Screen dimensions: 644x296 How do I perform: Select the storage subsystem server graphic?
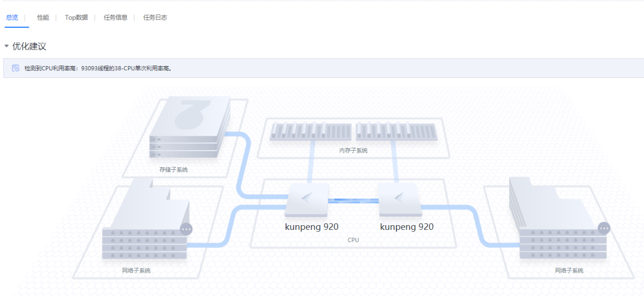tap(190, 127)
